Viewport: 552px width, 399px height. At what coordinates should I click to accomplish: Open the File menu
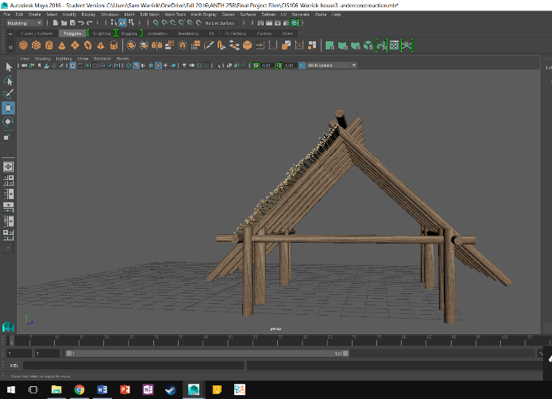click(x=7, y=14)
